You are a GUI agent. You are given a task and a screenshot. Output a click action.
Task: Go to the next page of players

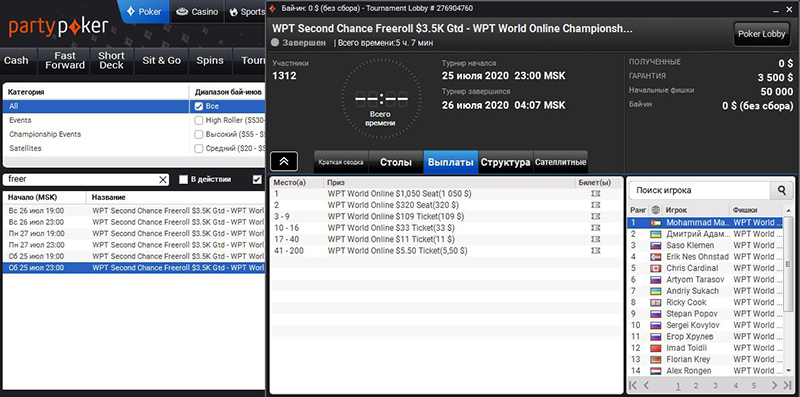pyautogui.click(x=774, y=385)
